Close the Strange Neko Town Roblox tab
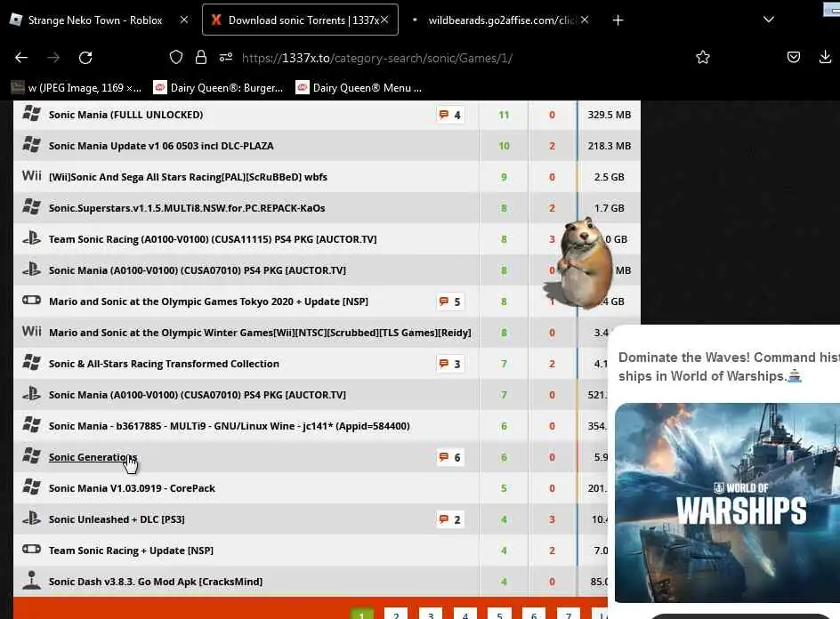 coord(184,20)
